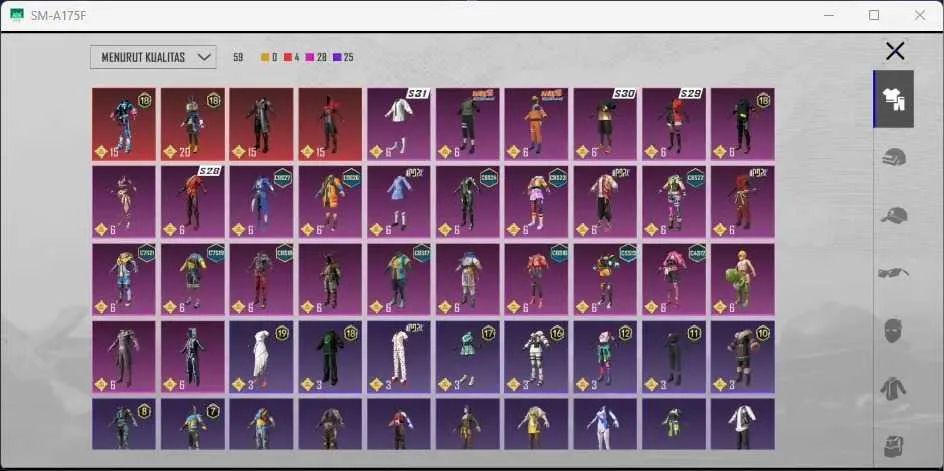
Task: Select the bottom-row outfit with badge 7
Action: pyautogui.click(x=193, y=424)
